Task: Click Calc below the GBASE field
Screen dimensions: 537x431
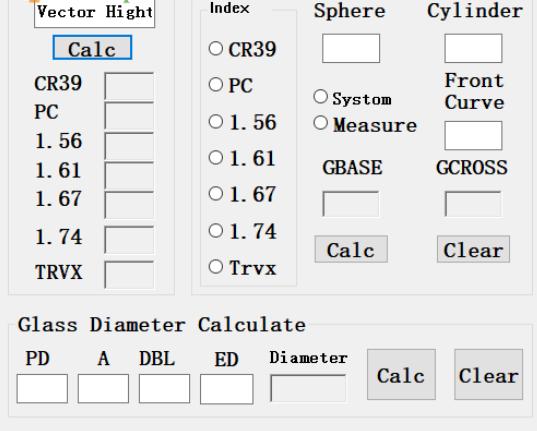Action: click(351, 249)
